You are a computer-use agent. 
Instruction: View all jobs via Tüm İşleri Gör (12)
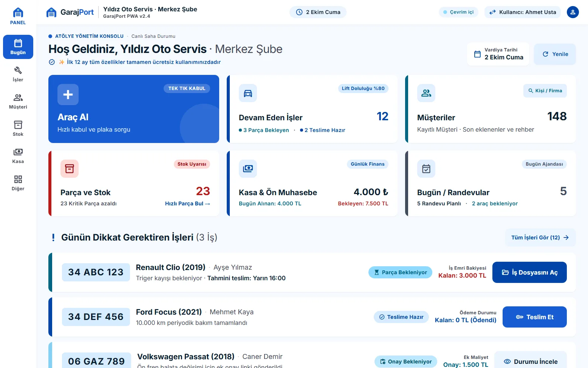[x=540, y=238]
